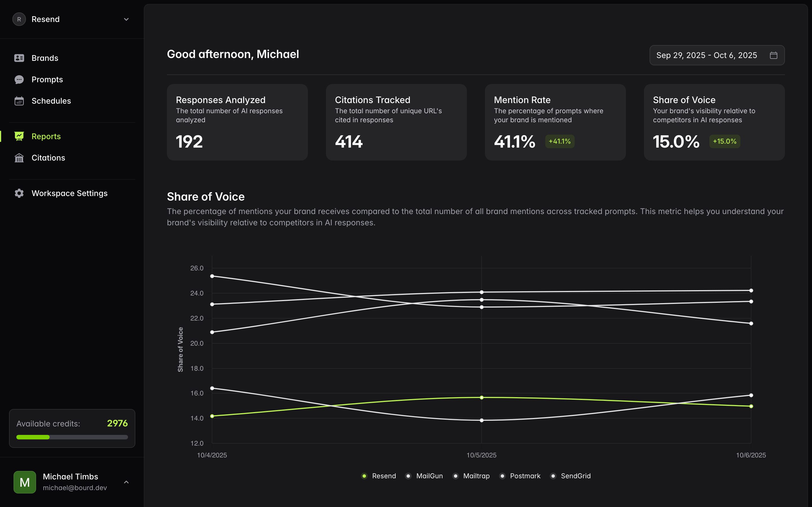The width and height of the screenshot is (812, 507).
Task: Navigate to the Citations page
Action: (x=48, y=158)
